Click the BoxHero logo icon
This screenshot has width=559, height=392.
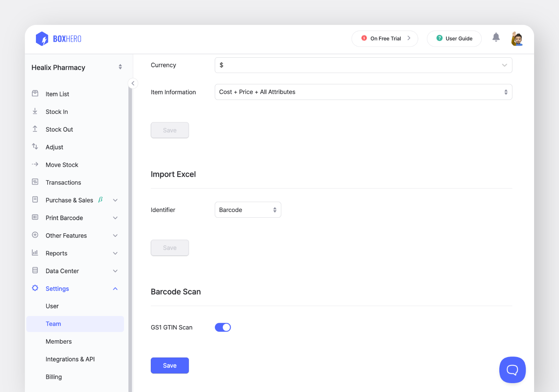pyautogui.click(x=42, y=39)
